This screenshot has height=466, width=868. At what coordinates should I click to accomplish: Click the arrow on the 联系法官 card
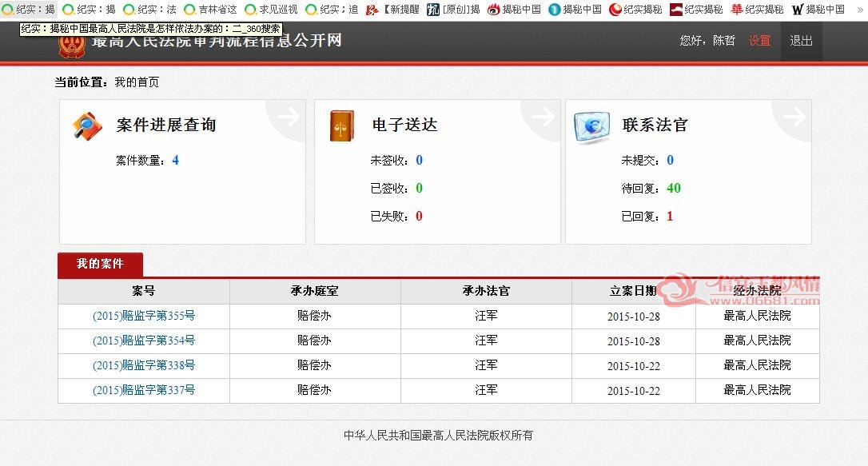(x=794, y=117)
